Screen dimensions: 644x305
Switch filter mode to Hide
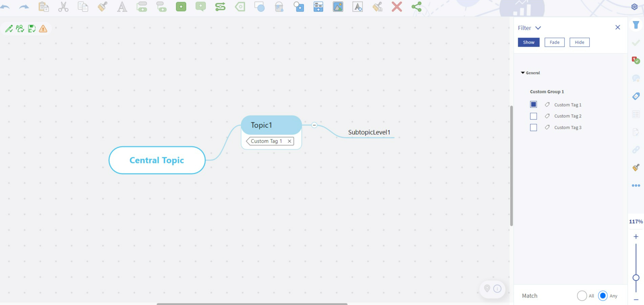[x=579, y=42]
